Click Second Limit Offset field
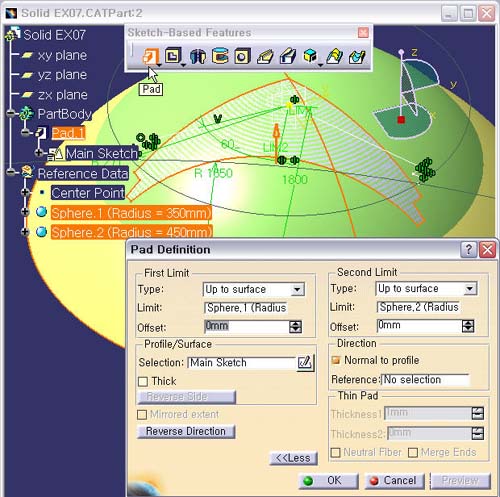Image resolution: width=500 pixels, height=497 pixels. pyautogui.click(x=419, y=326)
